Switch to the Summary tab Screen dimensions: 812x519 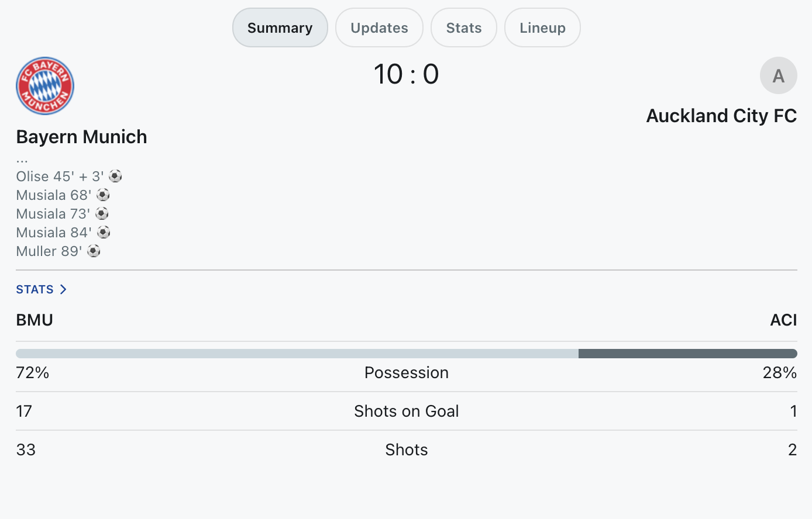[280, 27]
